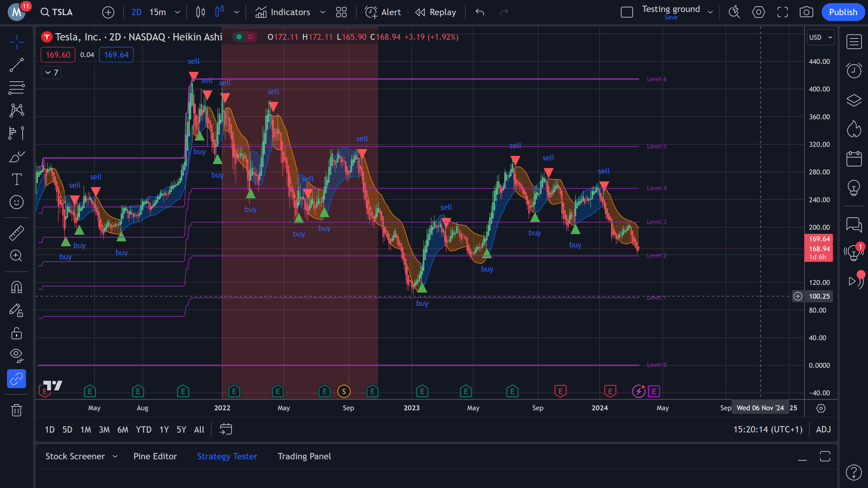Click the Publish button
The image size is (868, 488).
pos(843,12)
